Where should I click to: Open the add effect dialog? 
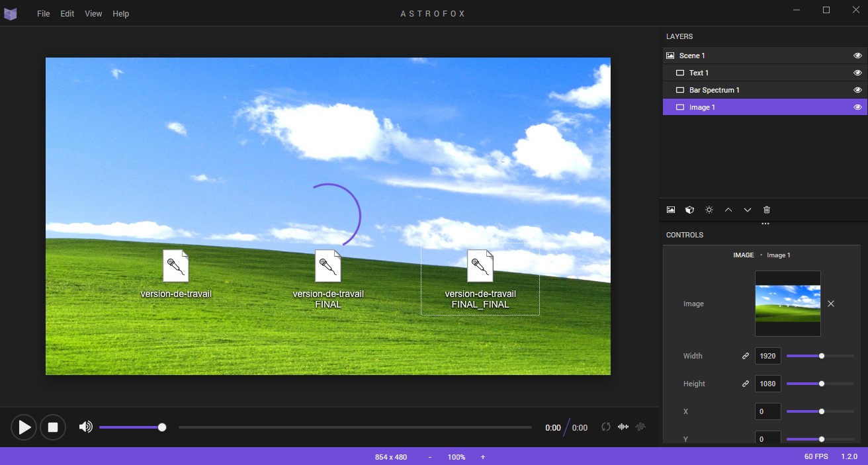tap(709, 210)
